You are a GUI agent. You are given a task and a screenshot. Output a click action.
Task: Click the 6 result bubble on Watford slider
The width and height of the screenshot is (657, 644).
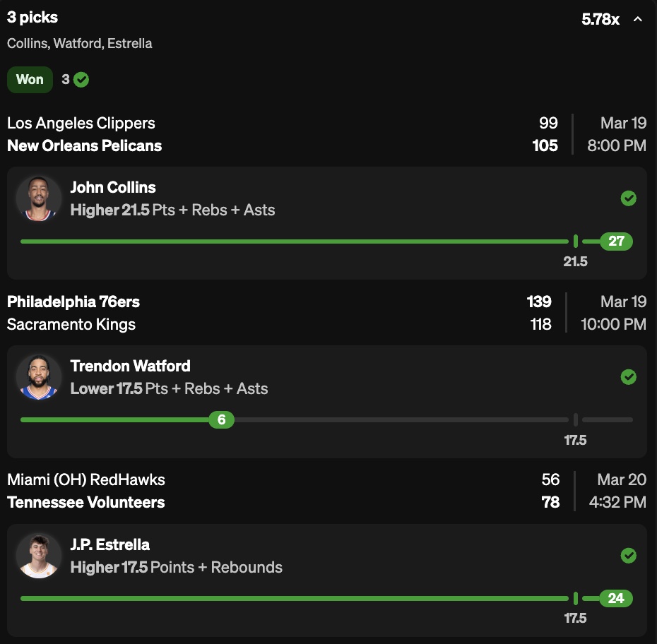(221, 420)
